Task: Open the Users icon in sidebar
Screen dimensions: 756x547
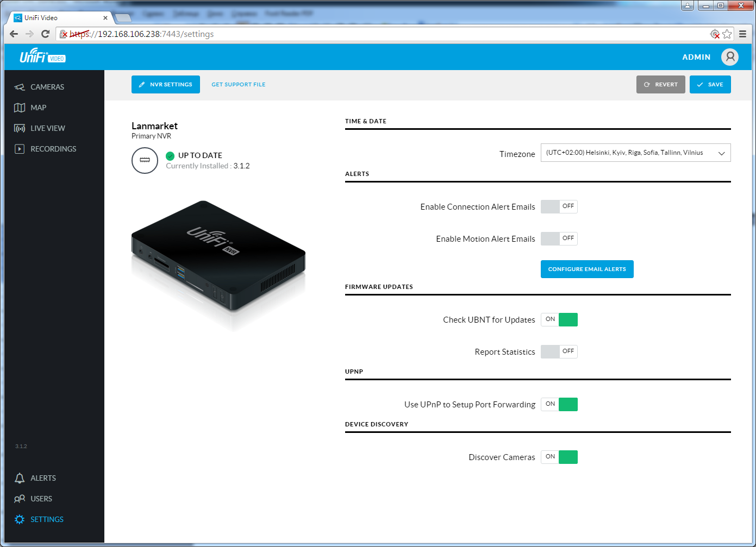Action: [20, 499]
